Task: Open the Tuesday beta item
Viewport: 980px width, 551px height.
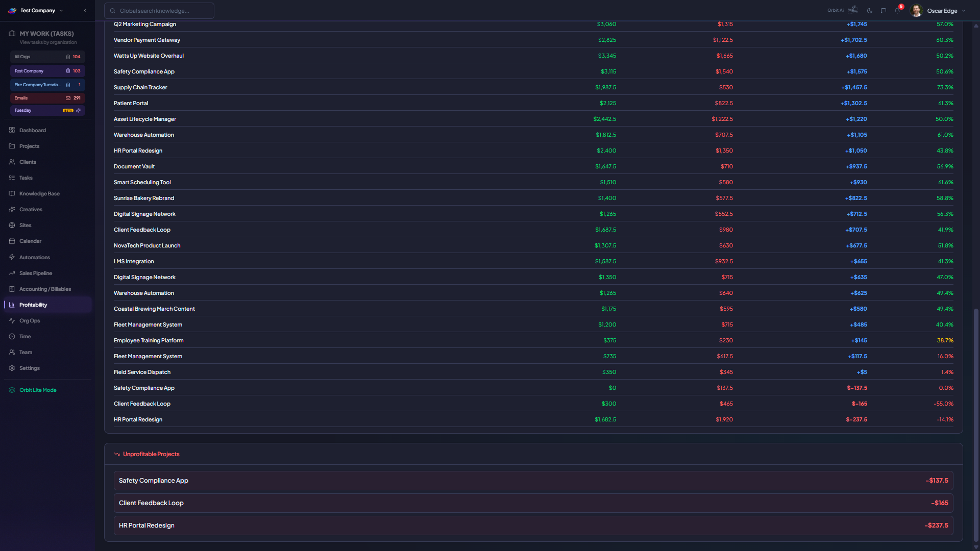Action: click(x=47, y=110)
